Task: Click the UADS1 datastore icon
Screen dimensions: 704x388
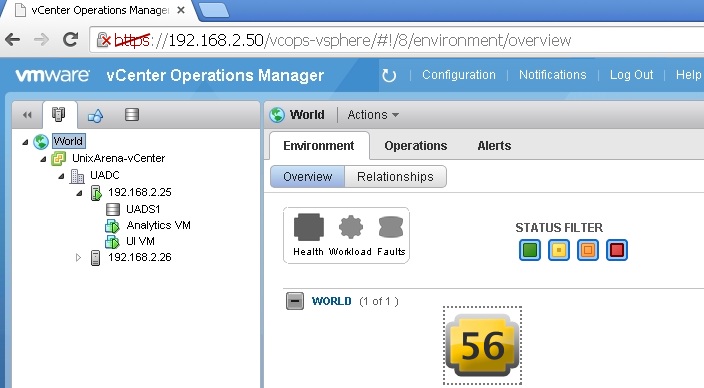Action: click(113, 209)
